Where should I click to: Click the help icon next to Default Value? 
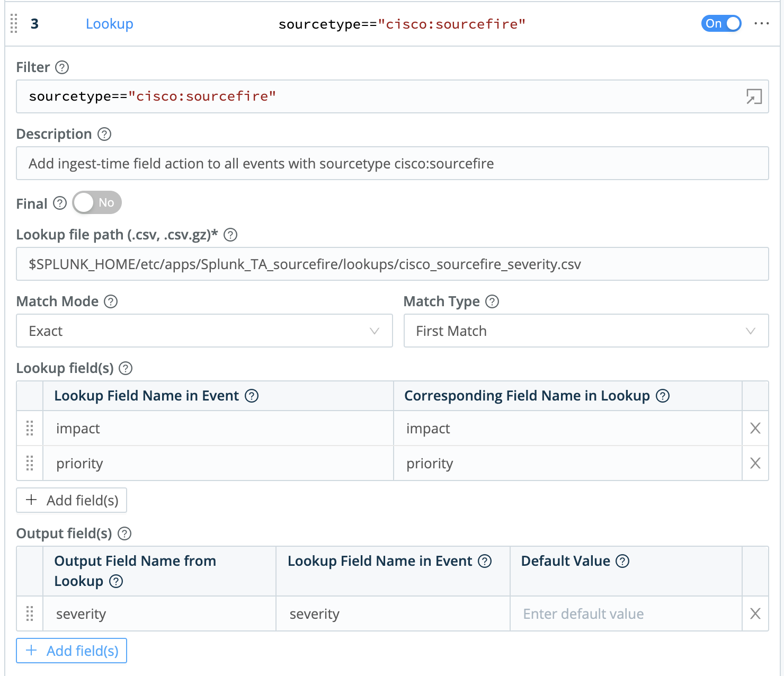pyautogui.click(x=622, y=561)
